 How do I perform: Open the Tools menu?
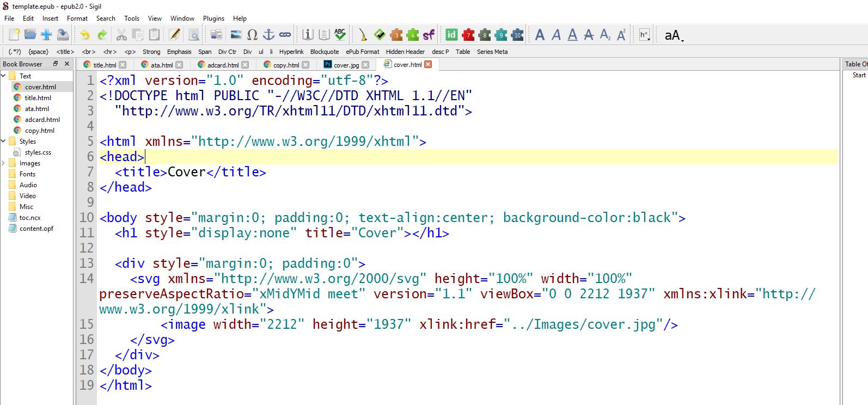tap(132, 18)
